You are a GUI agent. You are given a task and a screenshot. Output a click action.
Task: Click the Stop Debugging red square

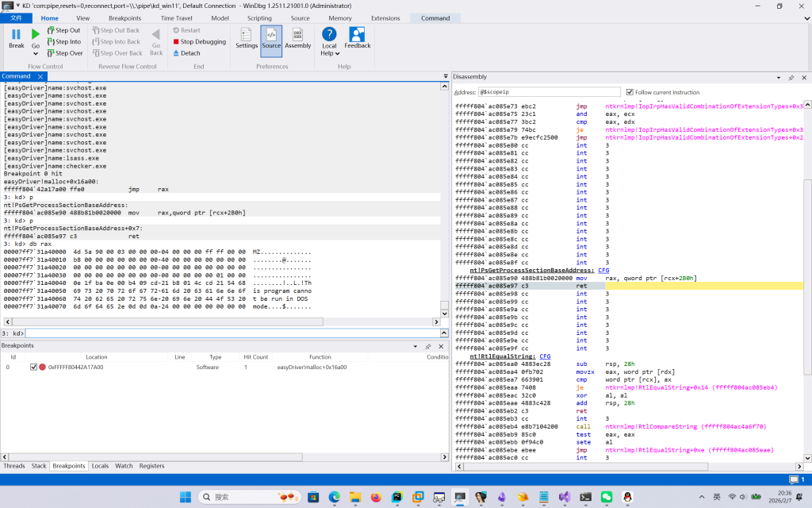tap(176, 42)
